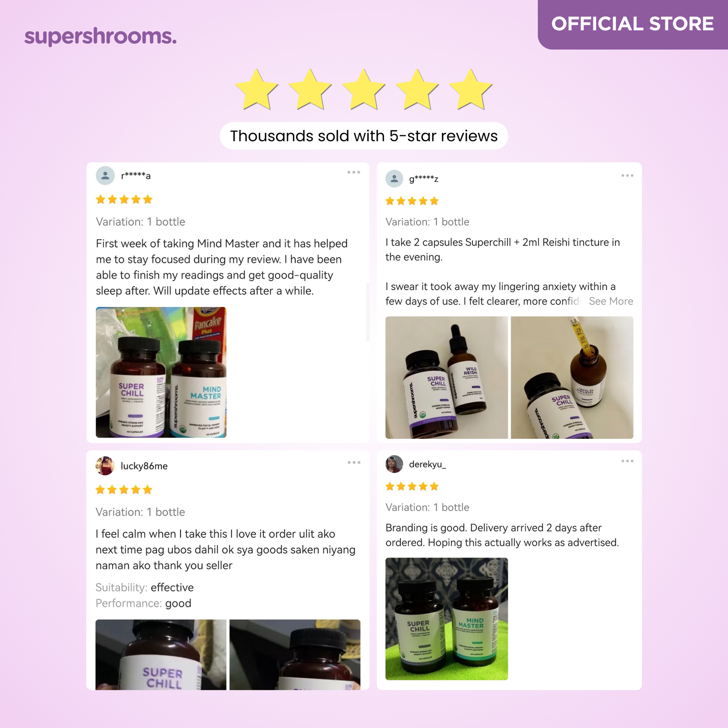Open the Super Chill and Mind Master photo

[161, 372]
